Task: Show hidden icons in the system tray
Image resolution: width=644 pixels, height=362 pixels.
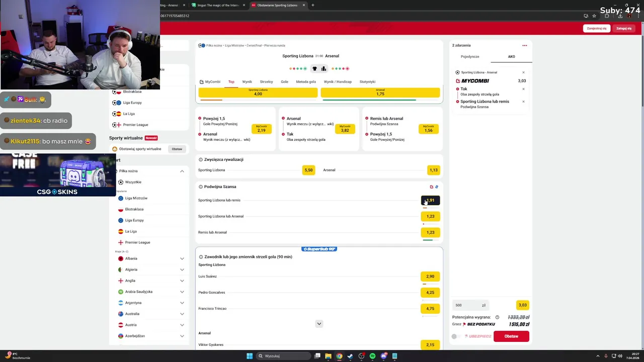Action: pyautogui.click(x=598, y=356)
